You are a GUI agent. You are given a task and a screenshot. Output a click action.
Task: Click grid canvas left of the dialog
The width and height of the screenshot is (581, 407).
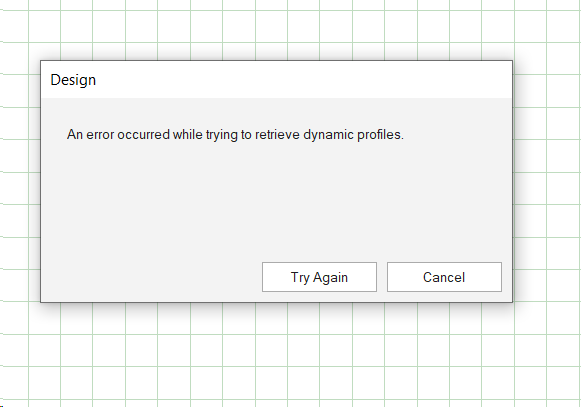(19, 182)
